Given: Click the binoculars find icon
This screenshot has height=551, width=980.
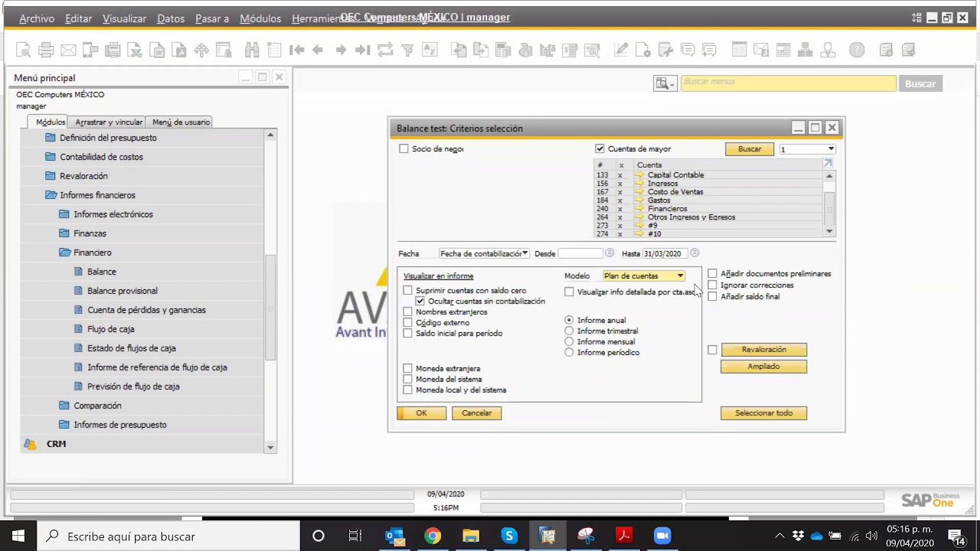Looking at the screenshot, I should (x=252, y=51).
